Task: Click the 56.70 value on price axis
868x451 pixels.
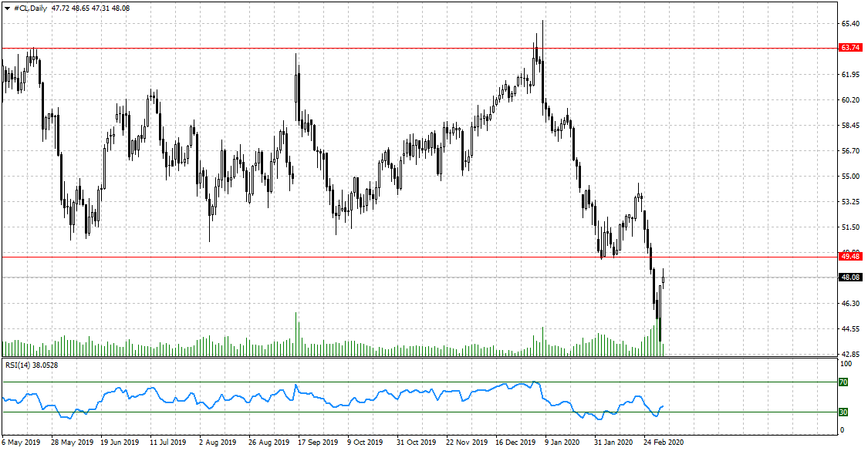Action: coord(850,151)
